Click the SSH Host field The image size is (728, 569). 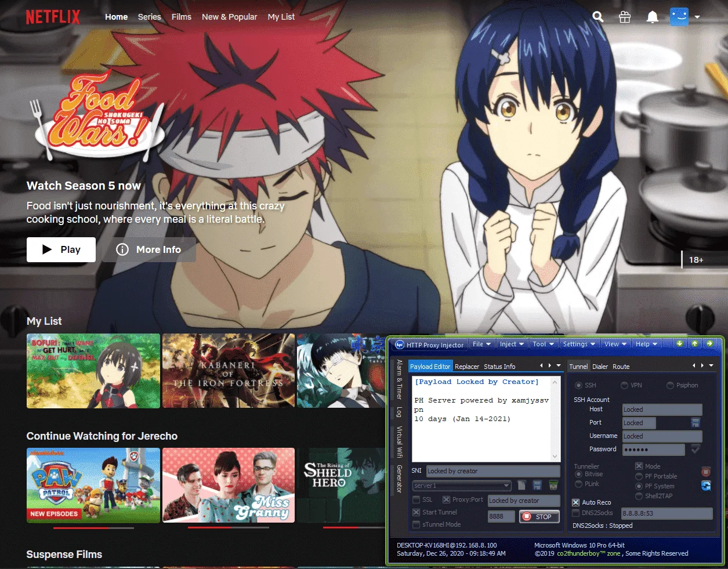click(662, 409)
